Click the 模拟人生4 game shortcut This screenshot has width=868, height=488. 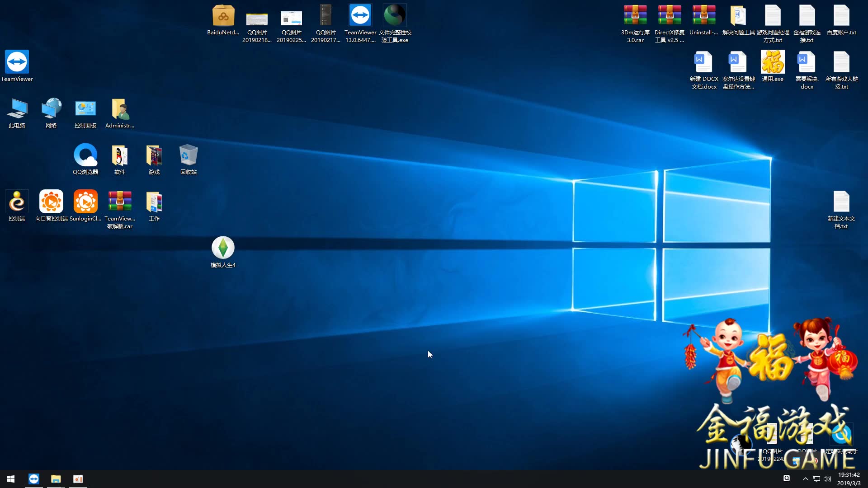223,248
